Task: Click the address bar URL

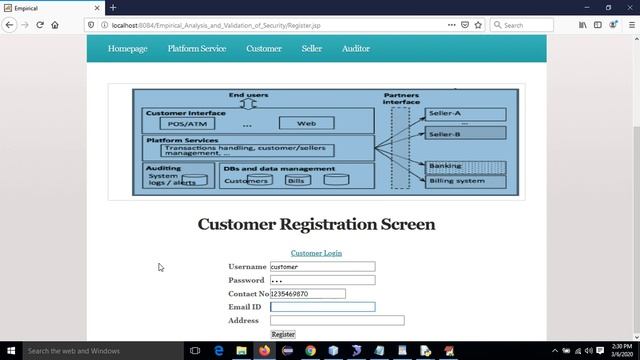Action: pos(216,25)
